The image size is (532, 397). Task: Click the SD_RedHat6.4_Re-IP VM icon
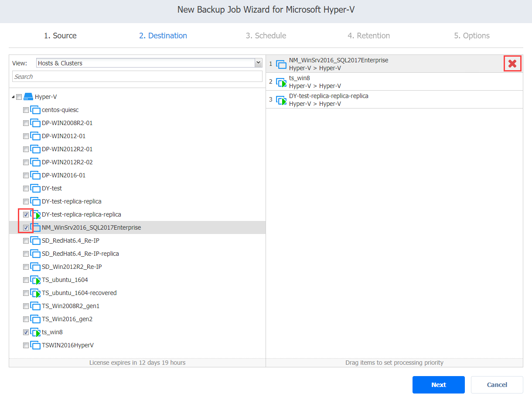(35, 241)
